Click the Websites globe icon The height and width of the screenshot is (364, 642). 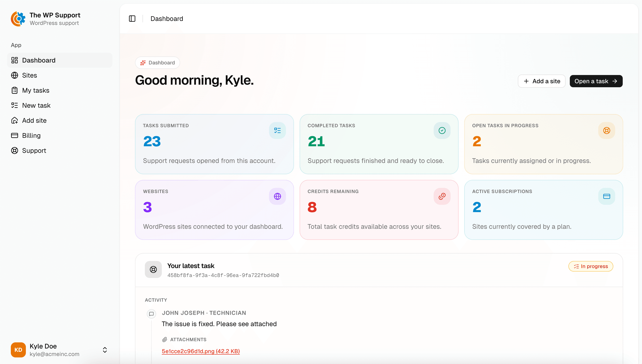(277, 196)
